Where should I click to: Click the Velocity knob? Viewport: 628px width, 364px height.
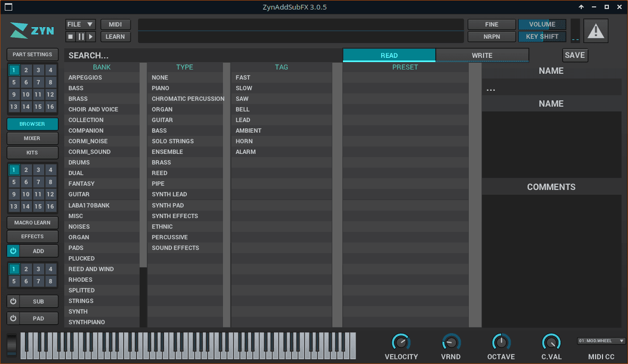click(401, 342)
